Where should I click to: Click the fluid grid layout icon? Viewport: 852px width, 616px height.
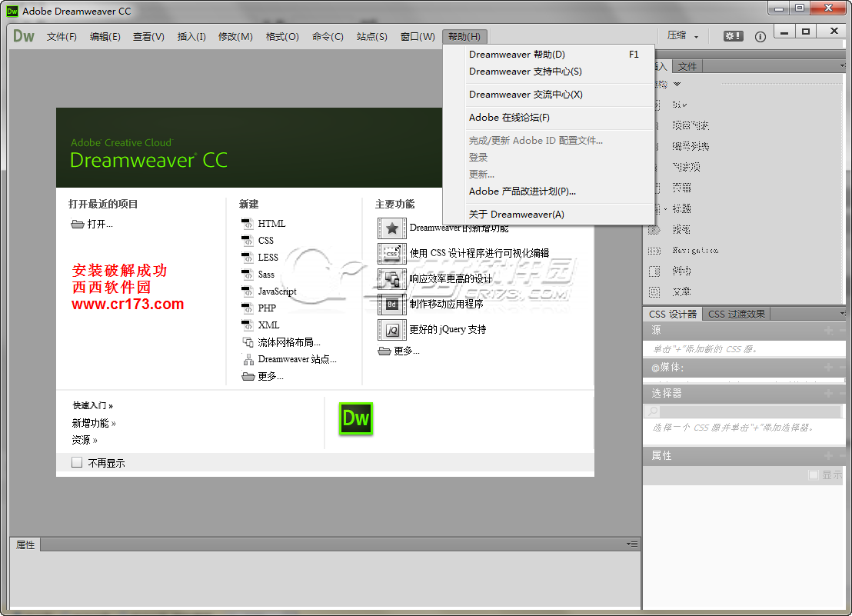[x=248, y=342]
